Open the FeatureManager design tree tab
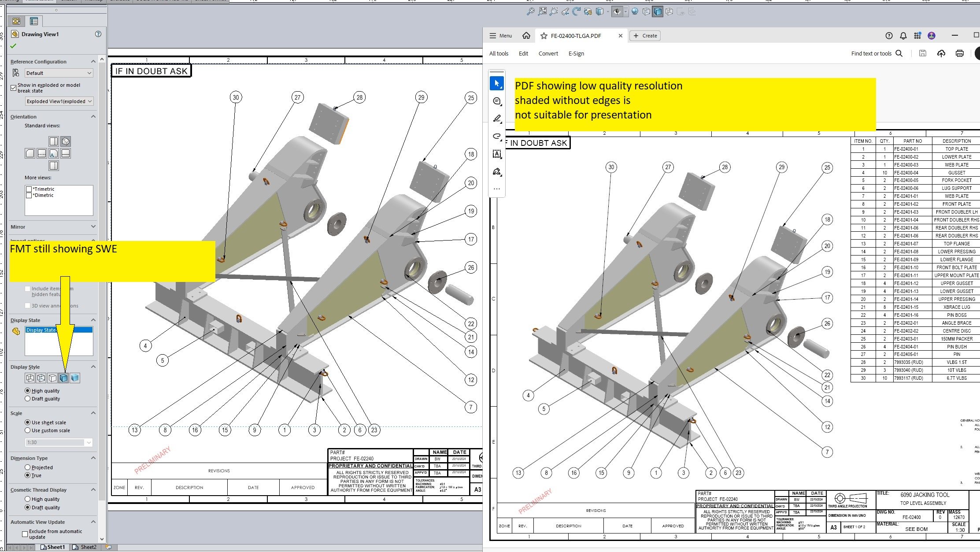The width and height of the screenshot is (980, 552). point(16,21)
